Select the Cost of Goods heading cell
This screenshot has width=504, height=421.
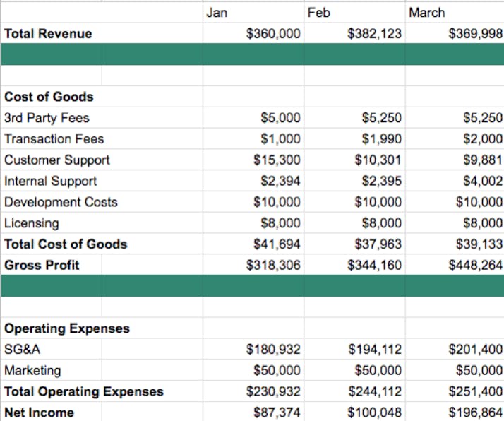click(x=49, y=97)
